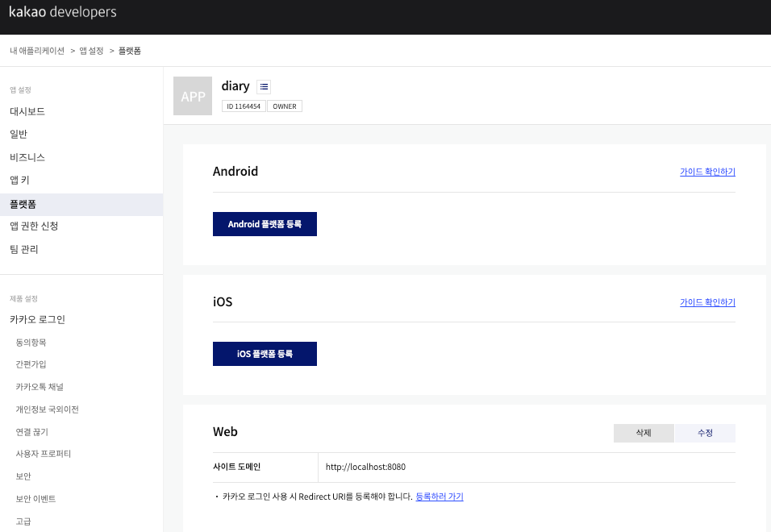The width and height of the screenshot is (771, 532).
Task: Open 고급 submenu
Action: (23, 522)
